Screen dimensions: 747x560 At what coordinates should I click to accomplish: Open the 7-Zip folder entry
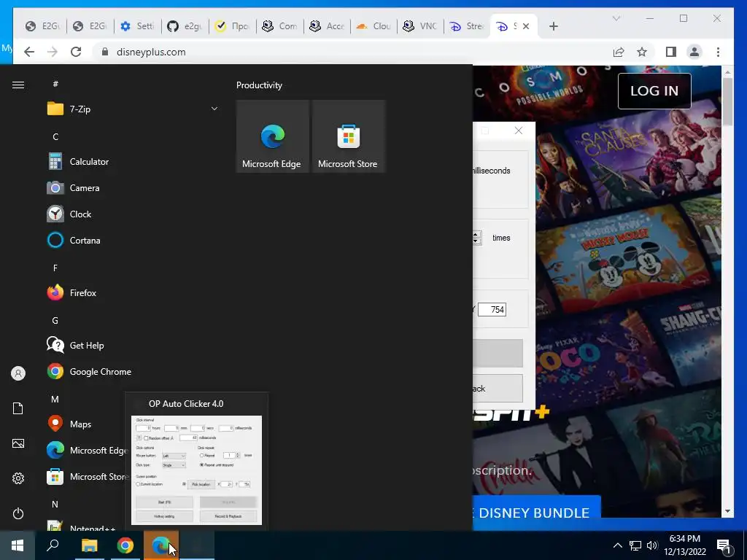coord(133,109)
